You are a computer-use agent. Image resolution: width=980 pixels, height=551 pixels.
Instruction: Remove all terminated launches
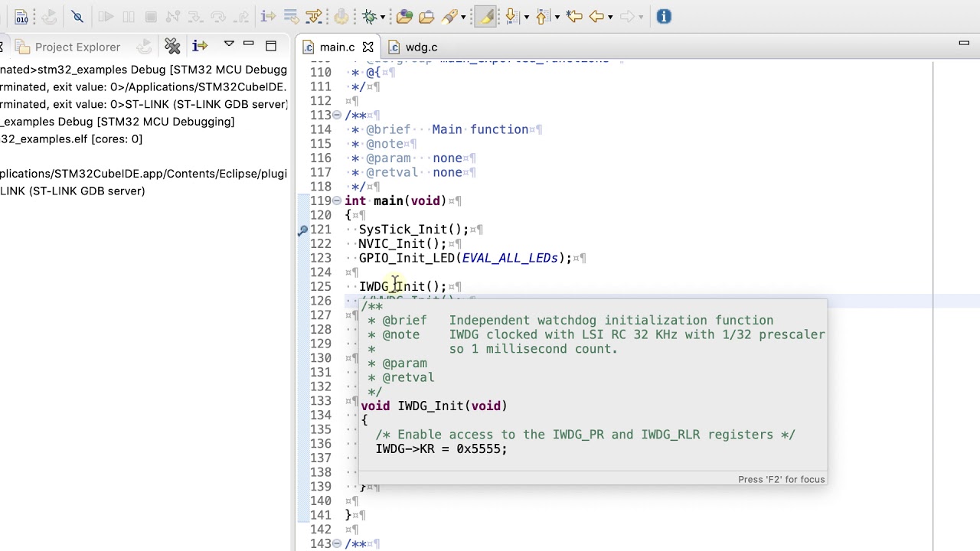pyautogui.click(x=172, y=47)
